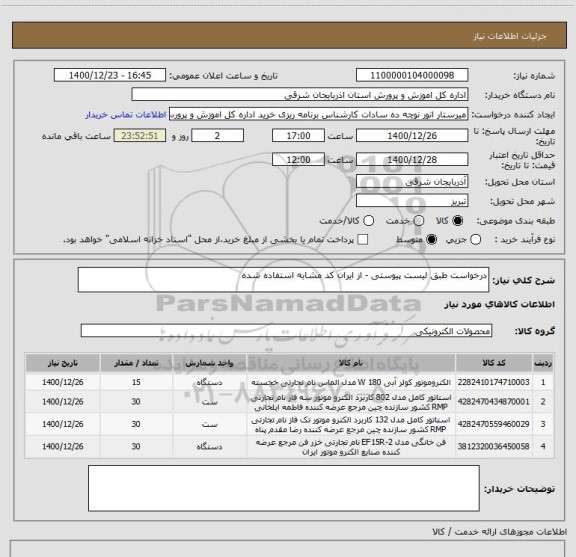Click remaining days field showing 2
576x557 pixels.
click(x=217, y=136)
